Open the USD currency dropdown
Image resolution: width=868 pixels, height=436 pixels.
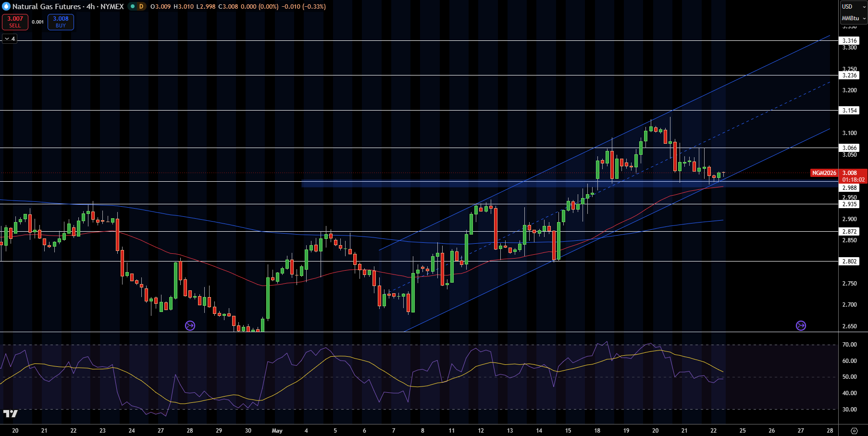pyautogui.click(x=853, y=6)
